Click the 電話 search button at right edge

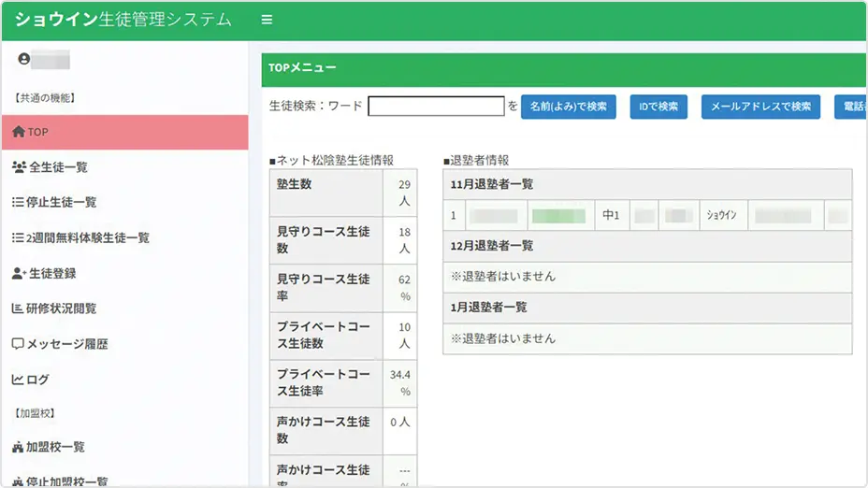[851, 107]
